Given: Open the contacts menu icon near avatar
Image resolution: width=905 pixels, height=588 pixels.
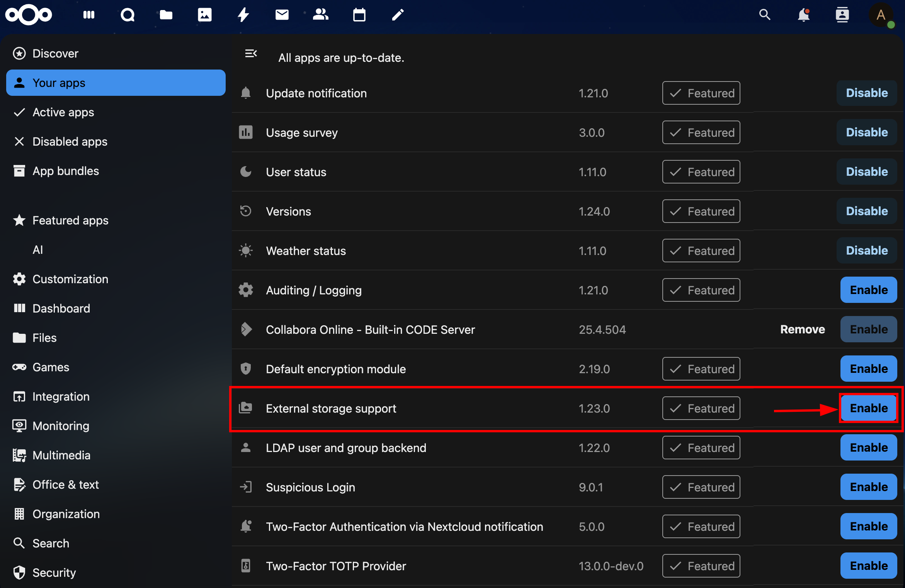Looking at the screenshot, I should 842,15.
